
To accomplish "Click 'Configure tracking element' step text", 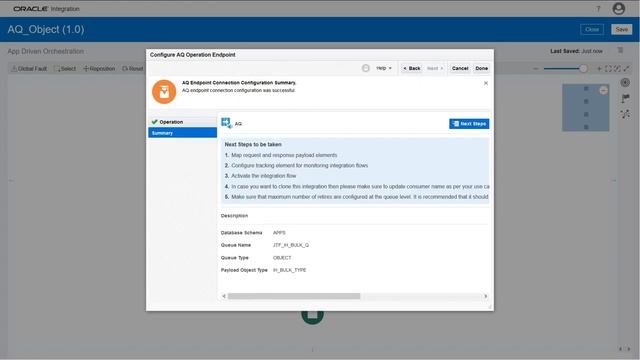I will (x=300, y=165).
